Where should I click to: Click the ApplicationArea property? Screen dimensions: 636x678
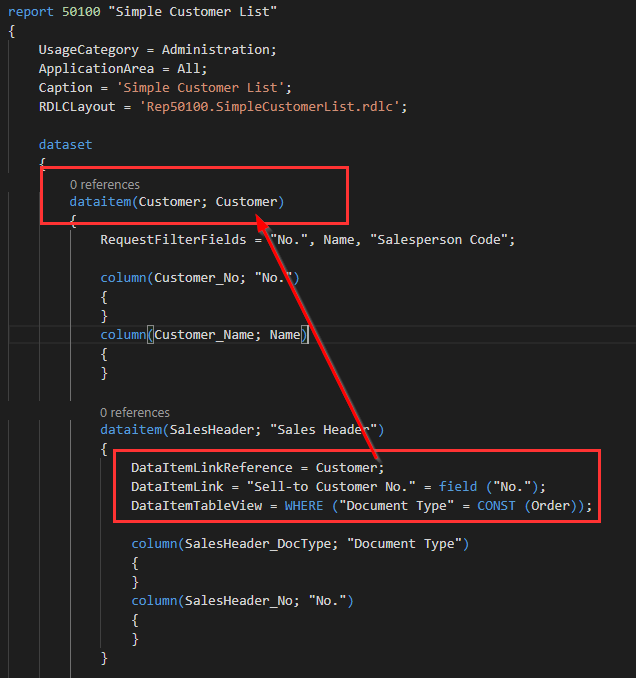tap(96, 69)
